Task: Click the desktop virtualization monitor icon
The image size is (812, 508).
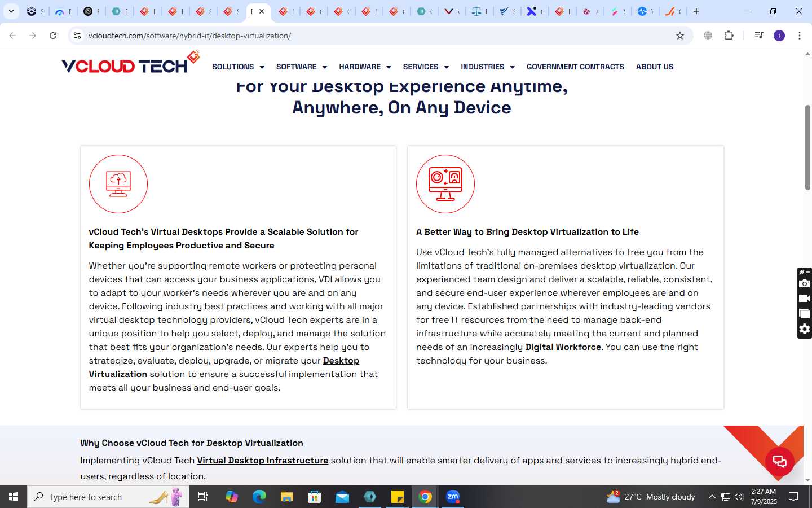Action: pyautogui.click(x=445, y=184)
